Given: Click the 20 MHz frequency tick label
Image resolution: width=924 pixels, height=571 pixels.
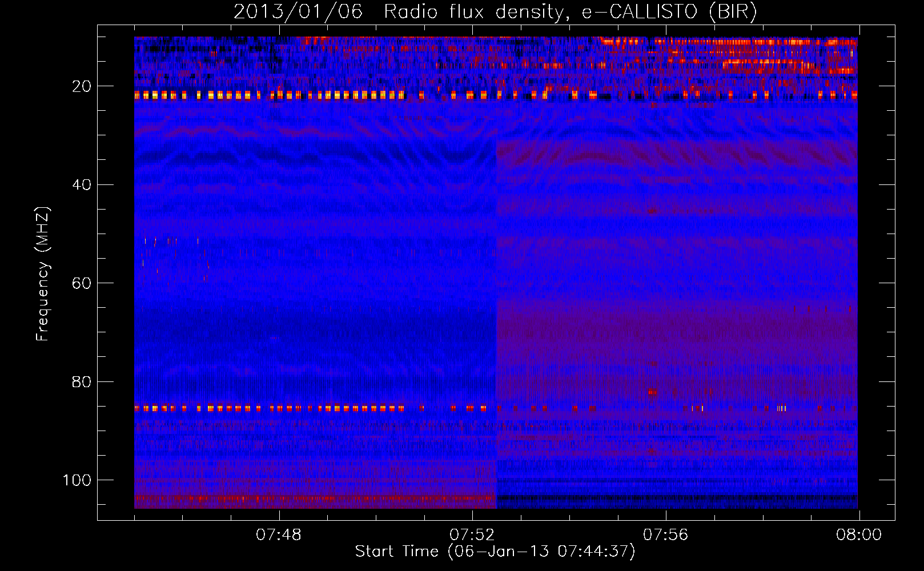Looking at the screenshot, I should tap(82, 86).
